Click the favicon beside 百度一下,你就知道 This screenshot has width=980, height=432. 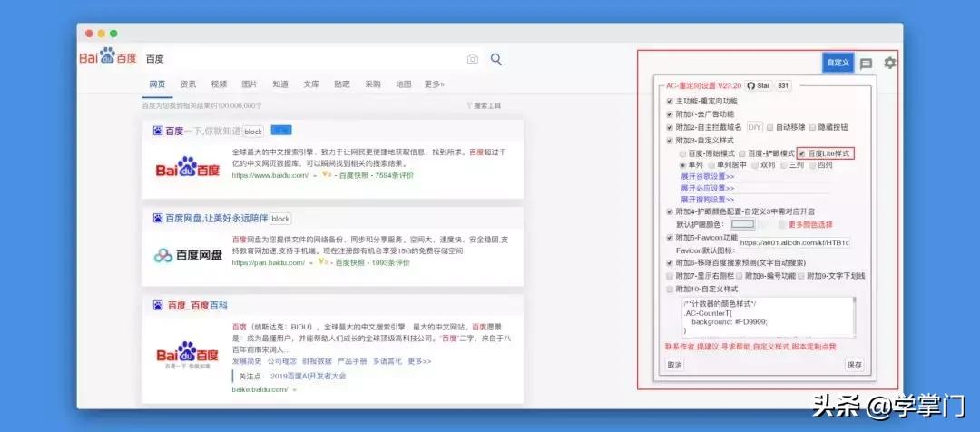point(158,131)
